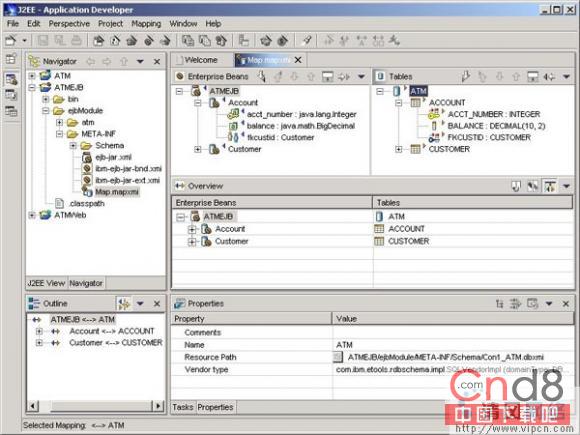580x435 pixels.
Task: Open the Help menu
Action: click(x=213, y=24)
